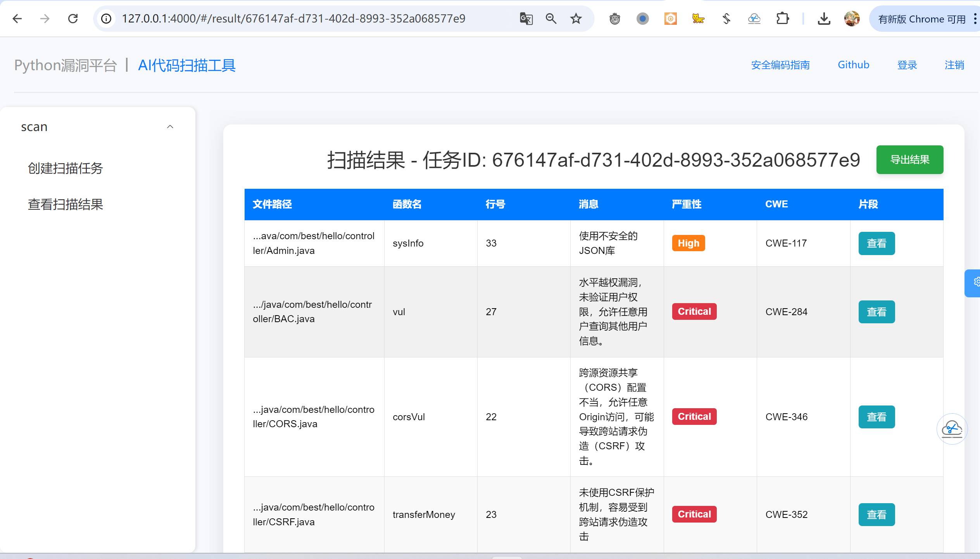Open Chrome downloads icon
Screen dimensions: 980x559
coord(824,19)
